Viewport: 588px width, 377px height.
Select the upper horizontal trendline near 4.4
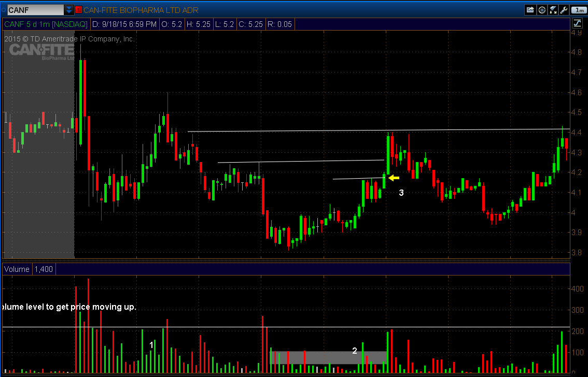click(x=379, y=130)
